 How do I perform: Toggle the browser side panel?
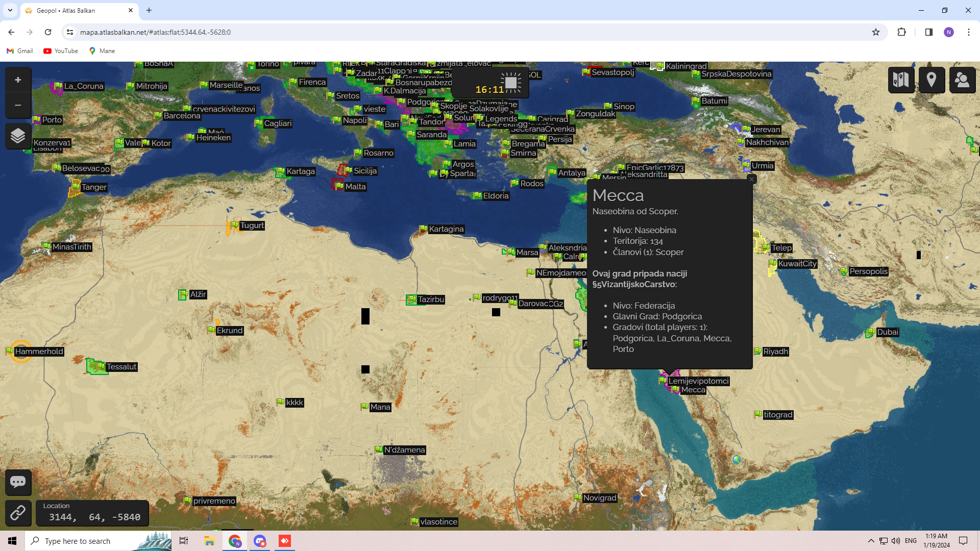[x=928, y=32]
